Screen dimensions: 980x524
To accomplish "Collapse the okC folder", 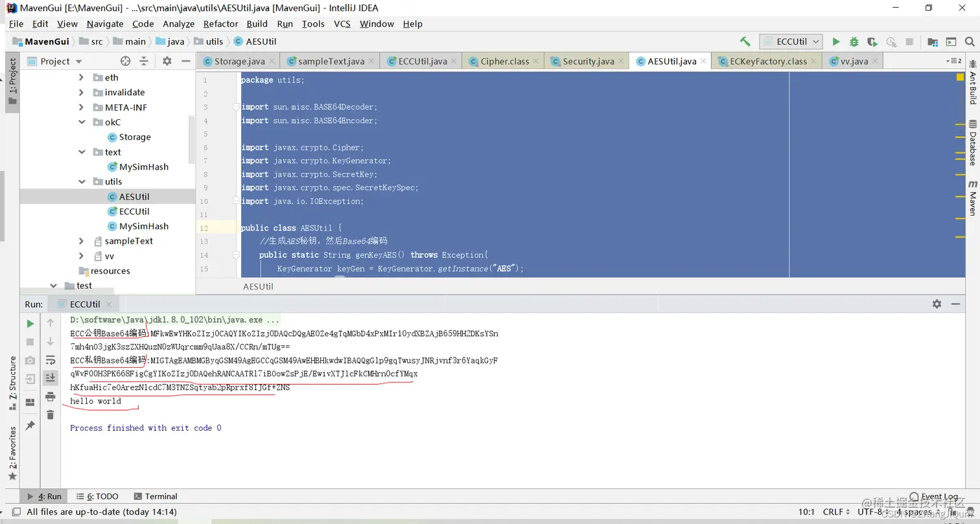I will [x=81, y=122].
